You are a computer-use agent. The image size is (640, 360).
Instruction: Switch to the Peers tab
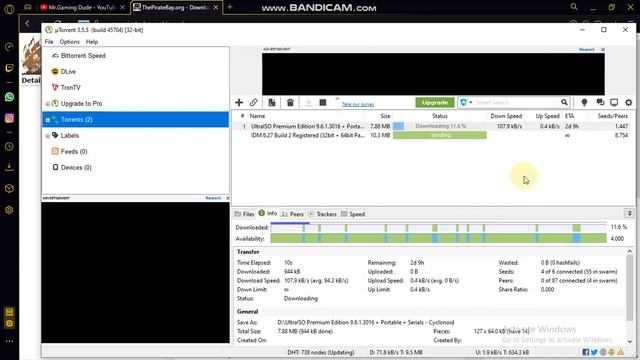click(x=293, y=214)
